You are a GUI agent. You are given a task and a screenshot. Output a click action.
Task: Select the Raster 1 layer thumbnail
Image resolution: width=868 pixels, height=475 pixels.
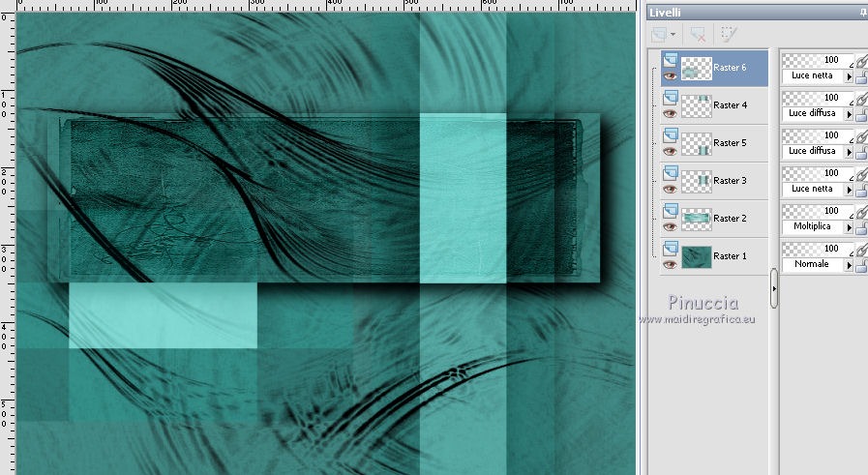point(697,256)
